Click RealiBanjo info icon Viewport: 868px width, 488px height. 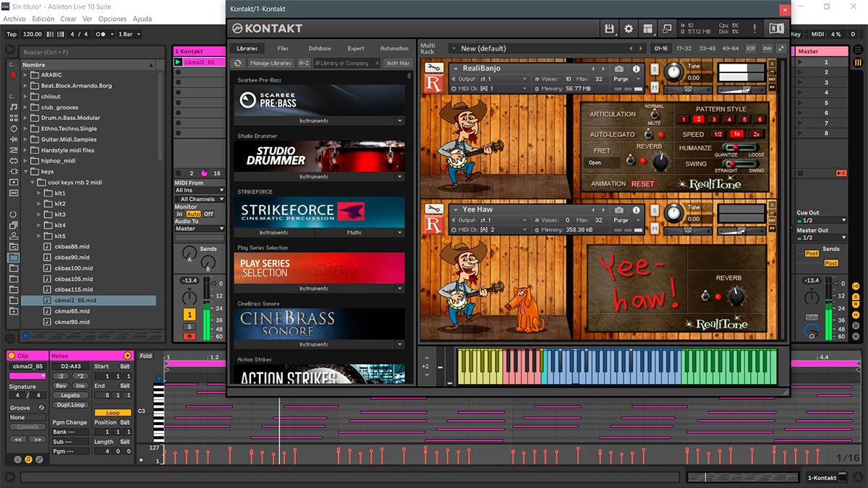[x=637, y=69]
